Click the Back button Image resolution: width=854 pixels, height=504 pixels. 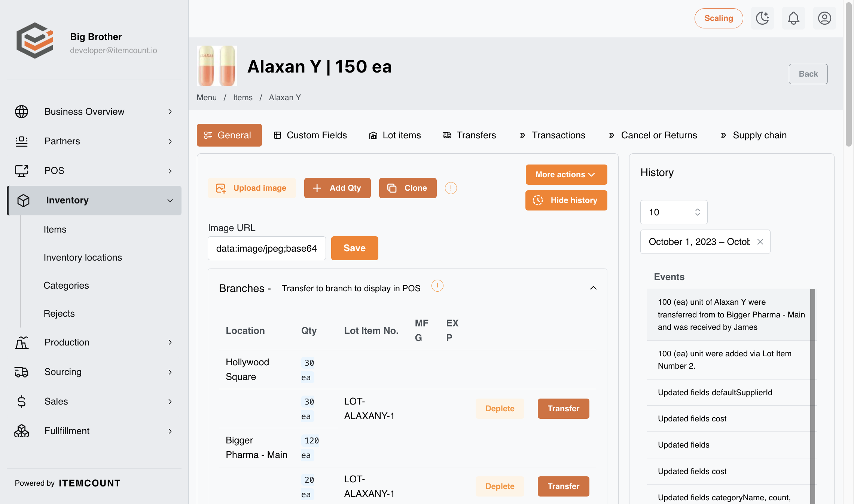pos(808,74)
